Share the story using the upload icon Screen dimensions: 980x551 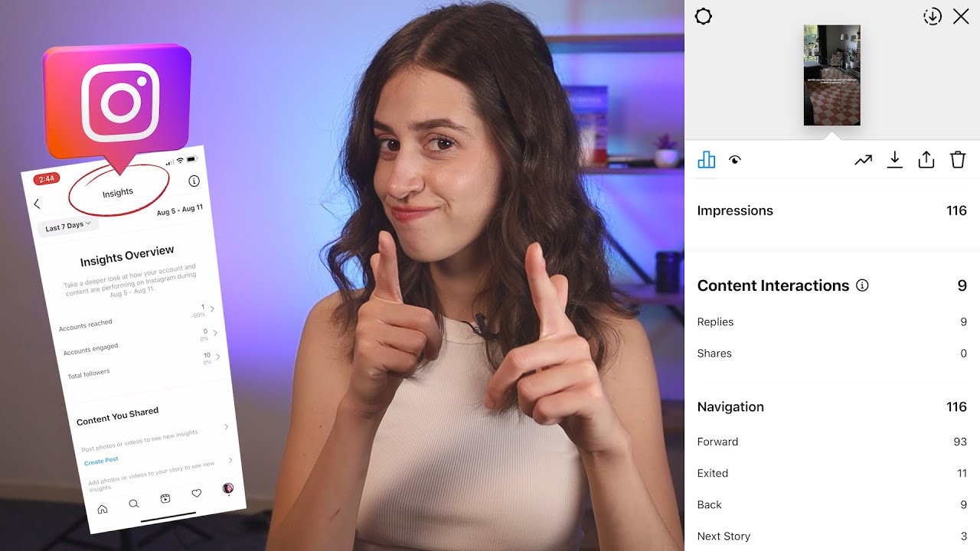(x=926, y=160)
